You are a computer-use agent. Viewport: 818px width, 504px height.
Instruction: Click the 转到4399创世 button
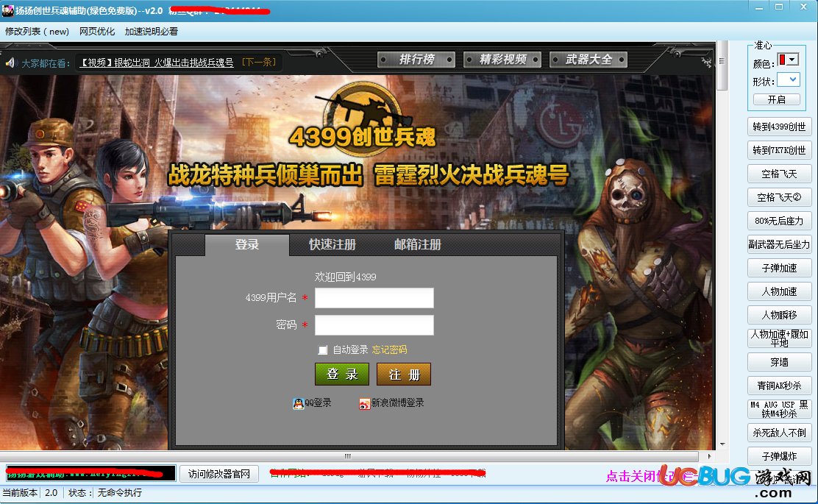(780, 127)
